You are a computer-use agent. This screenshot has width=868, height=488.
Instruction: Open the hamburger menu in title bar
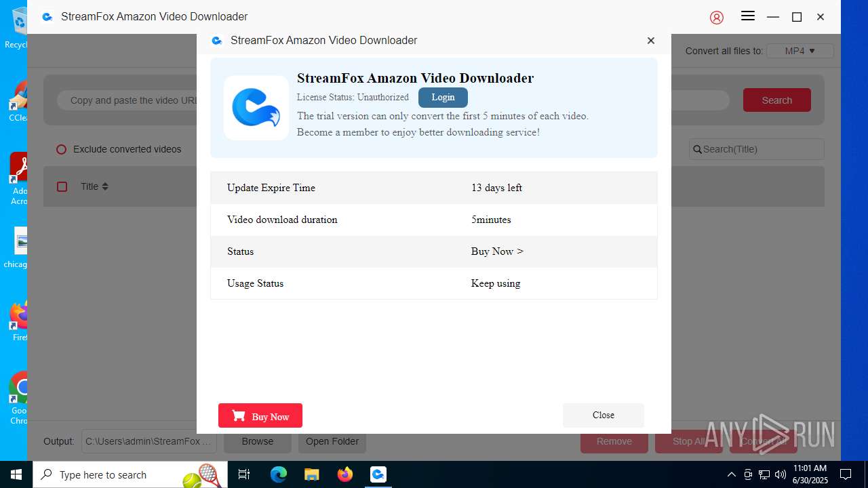[748, 16]
